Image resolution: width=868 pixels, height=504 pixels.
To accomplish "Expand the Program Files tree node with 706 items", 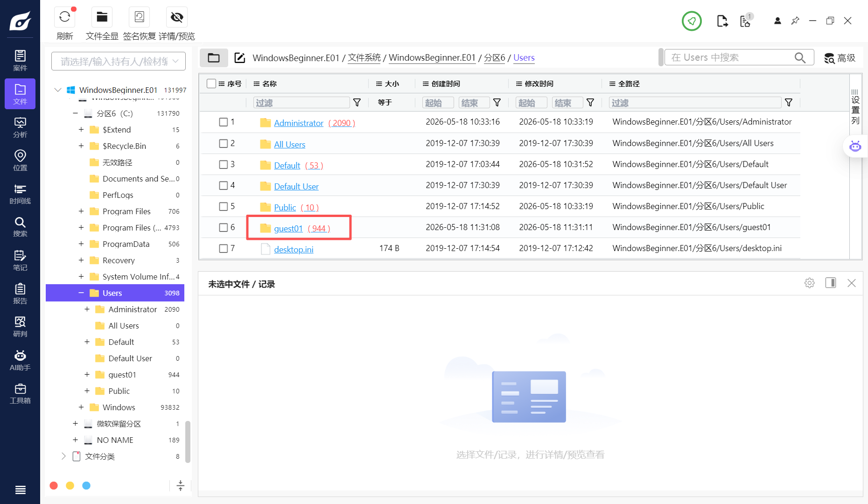I will (x=81, y=211).
